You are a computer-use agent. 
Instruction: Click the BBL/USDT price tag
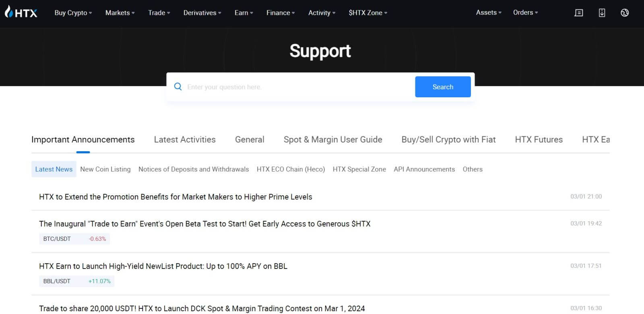pyautogui.click(x=76, y=281)
